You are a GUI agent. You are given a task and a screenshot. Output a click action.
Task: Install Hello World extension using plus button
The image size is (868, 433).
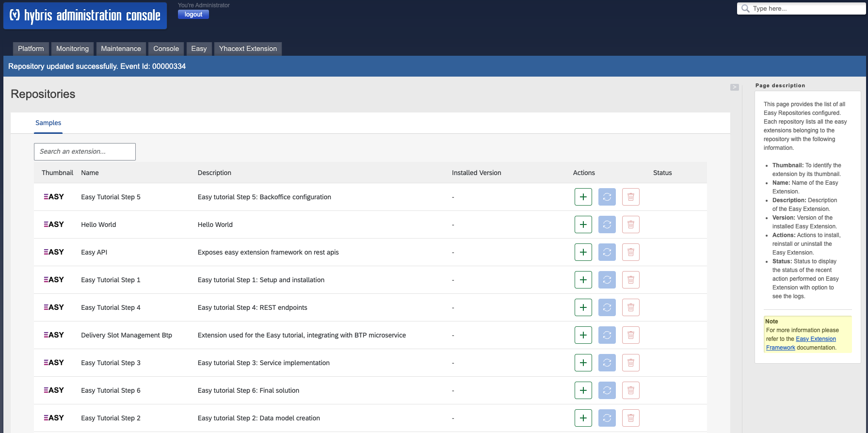point(583,225)
